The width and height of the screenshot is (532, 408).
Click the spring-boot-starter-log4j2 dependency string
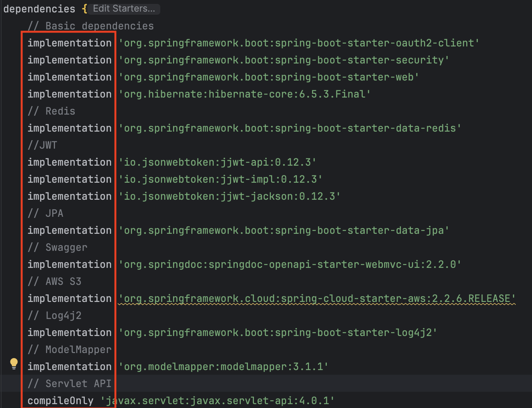coord(278,333)
